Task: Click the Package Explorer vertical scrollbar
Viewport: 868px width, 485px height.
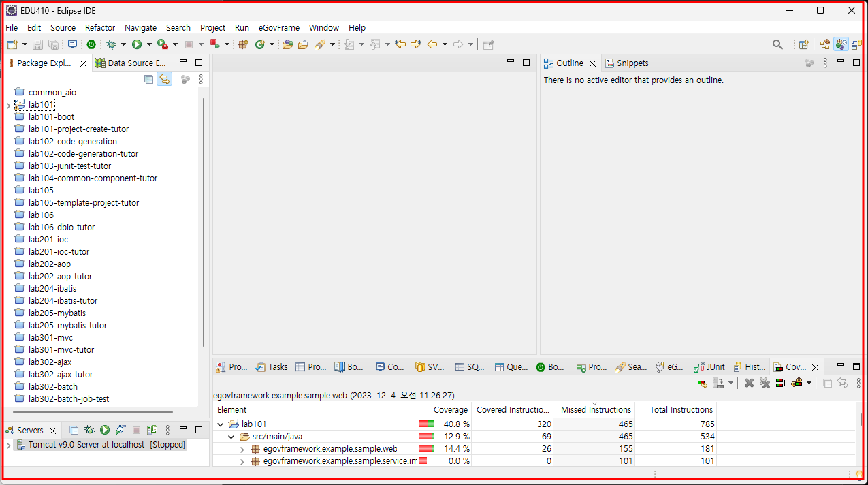Action: (203, 221)
